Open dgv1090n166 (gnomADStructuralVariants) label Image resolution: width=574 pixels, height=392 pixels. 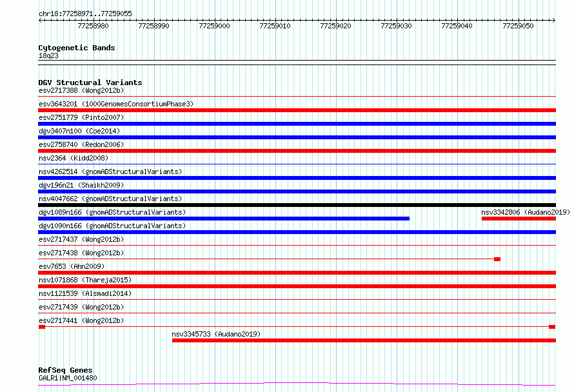[112, 226]
